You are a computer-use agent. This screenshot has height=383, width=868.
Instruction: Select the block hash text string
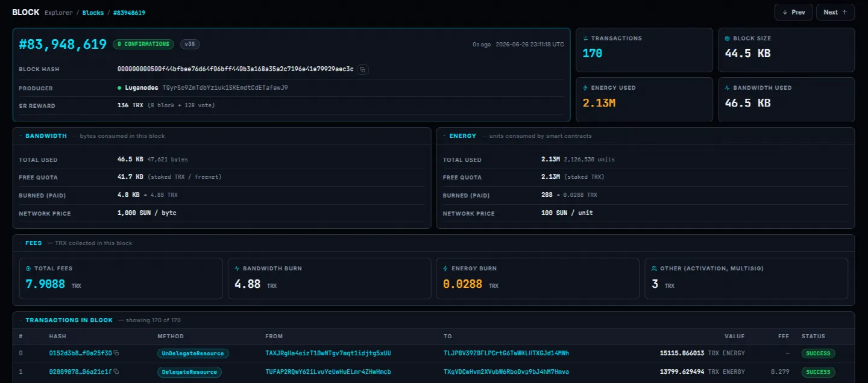click(235, 69)
